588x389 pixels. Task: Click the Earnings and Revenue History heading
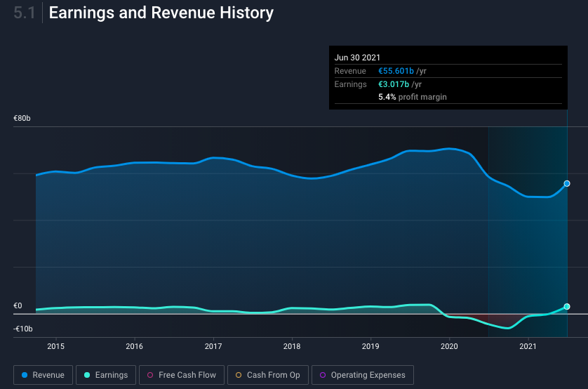(161, 13)
